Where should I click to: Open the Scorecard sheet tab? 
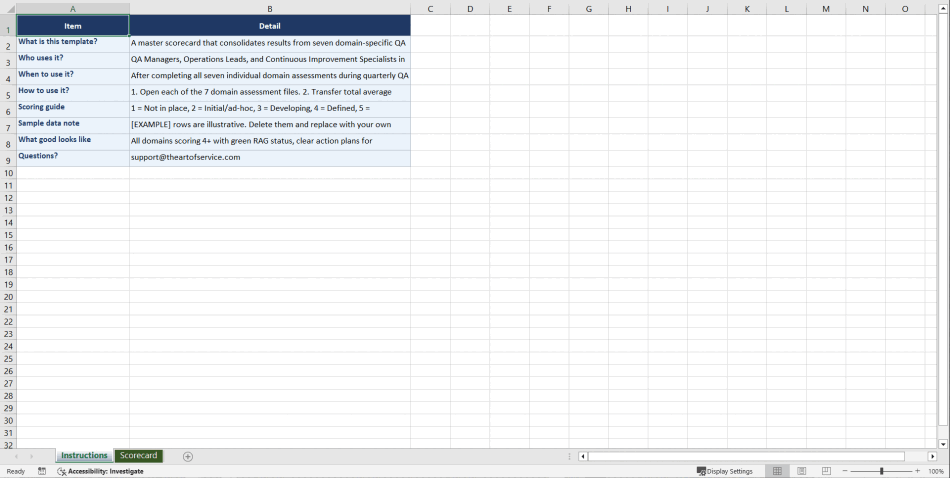(138, 456)
